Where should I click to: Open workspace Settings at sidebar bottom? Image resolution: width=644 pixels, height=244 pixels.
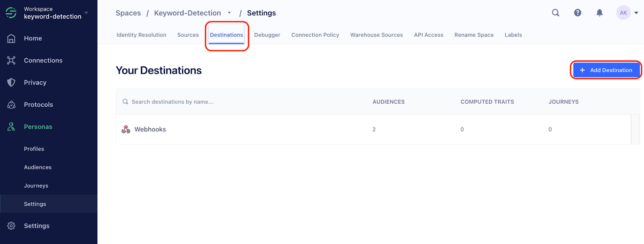click(x=37, y=226)
